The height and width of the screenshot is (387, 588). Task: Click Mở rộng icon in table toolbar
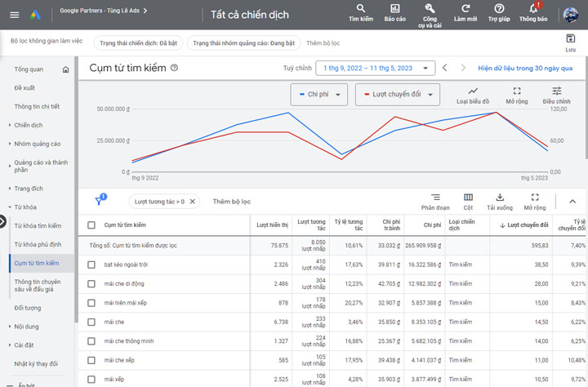[535, 202]
